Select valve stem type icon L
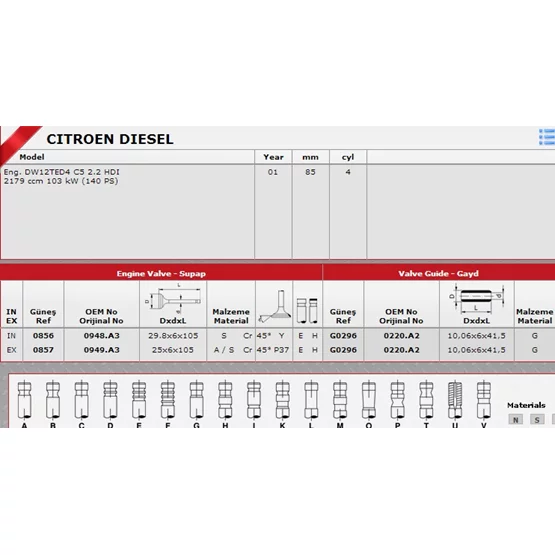This screenshot has width=555, height=555. point(311,400)
